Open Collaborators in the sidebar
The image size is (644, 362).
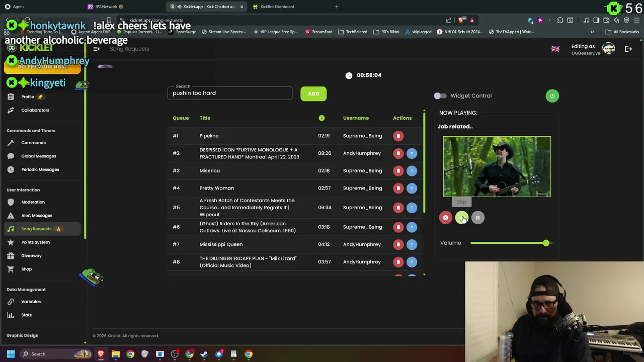click(x=35, y=110)
